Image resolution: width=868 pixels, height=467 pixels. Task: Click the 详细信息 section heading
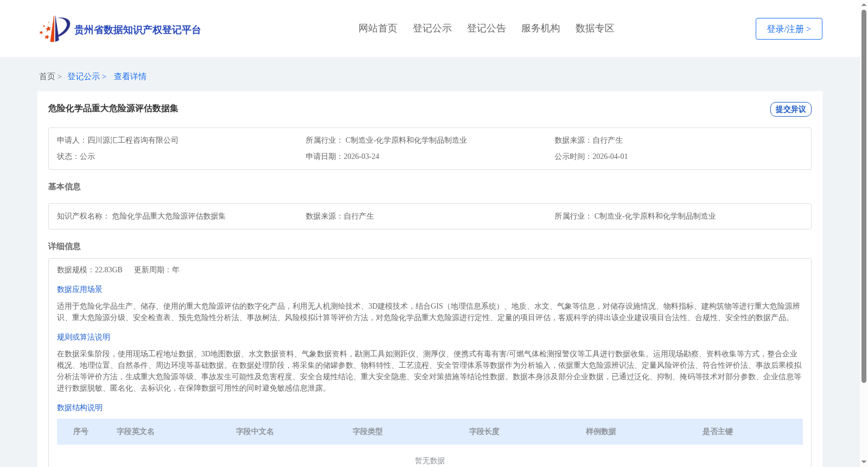coord(64,246)
